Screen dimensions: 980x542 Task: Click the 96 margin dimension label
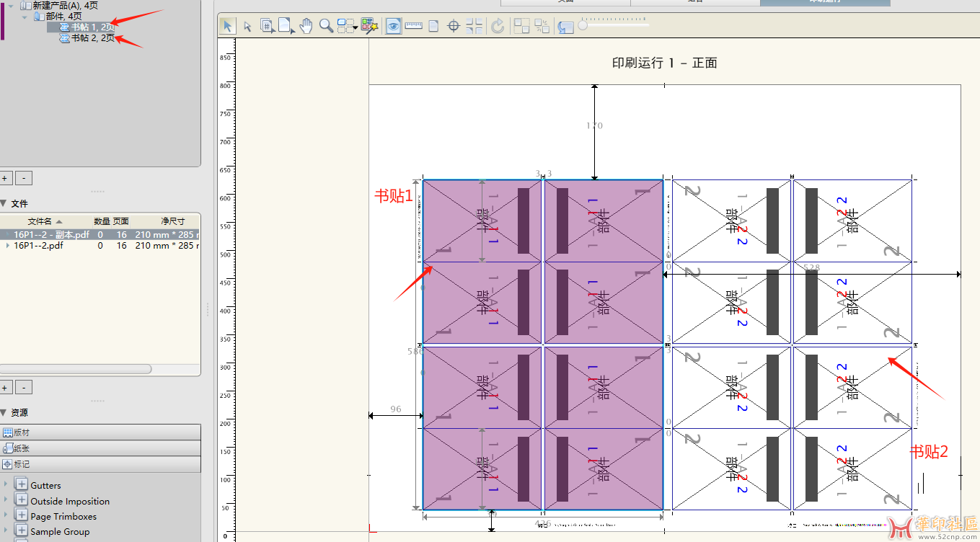(395, 409)
